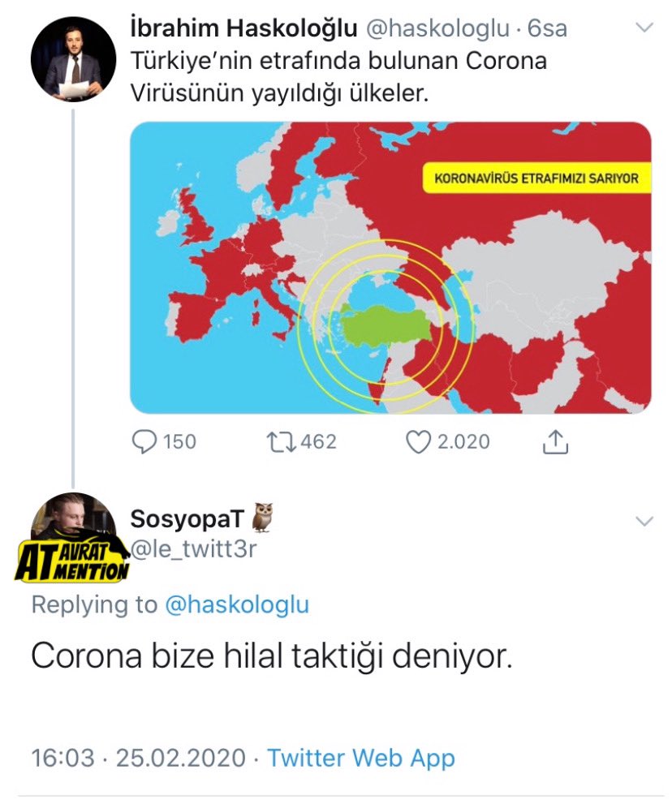The height and width of the screenshot is (804, 672).
Task: Expand the chevron menu on SosyopaT's reply
Action: (644, 521)
